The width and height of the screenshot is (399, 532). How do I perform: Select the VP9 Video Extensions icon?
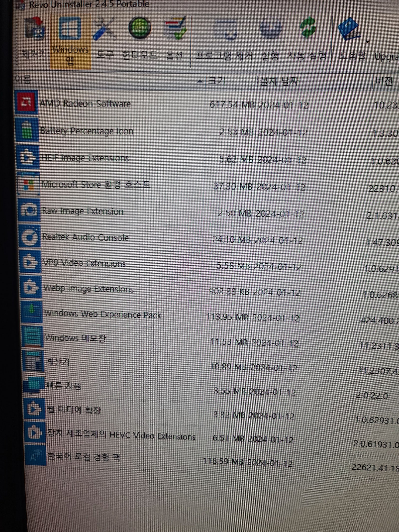tap(31, 262)
